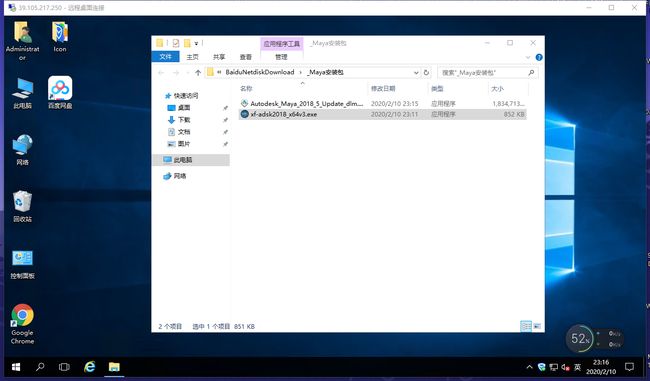Open the address bar history dropdown
Image resolution: width=650 pixels, height=381 pixels.
pyautogui.click(x=416, y=73)
